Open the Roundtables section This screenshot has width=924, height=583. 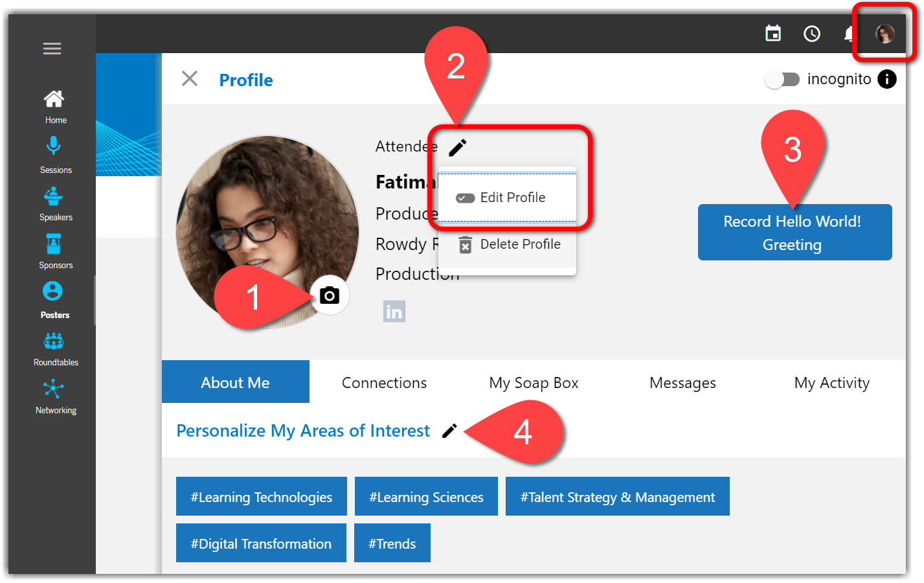54,349
